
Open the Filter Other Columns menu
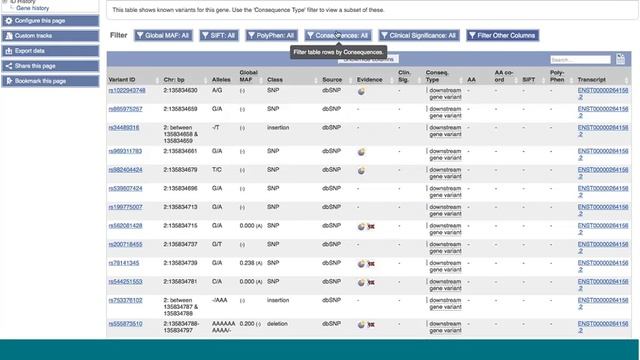[502, 36]
